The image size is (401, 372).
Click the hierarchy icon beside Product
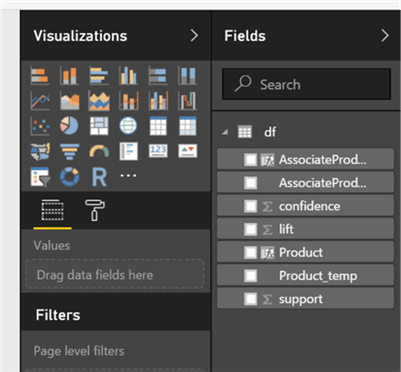267,253
